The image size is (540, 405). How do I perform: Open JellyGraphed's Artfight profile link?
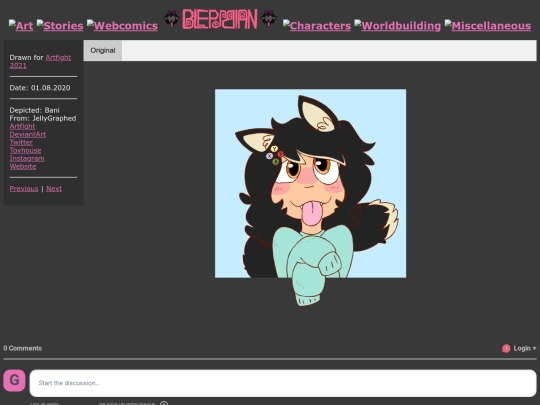[x=22, y=126]
